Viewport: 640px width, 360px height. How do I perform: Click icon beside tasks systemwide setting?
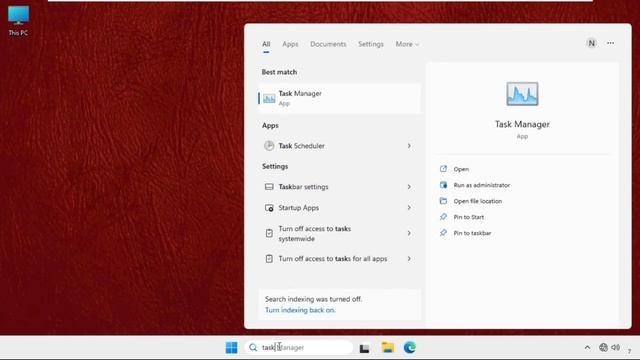(x=269, y=233)
